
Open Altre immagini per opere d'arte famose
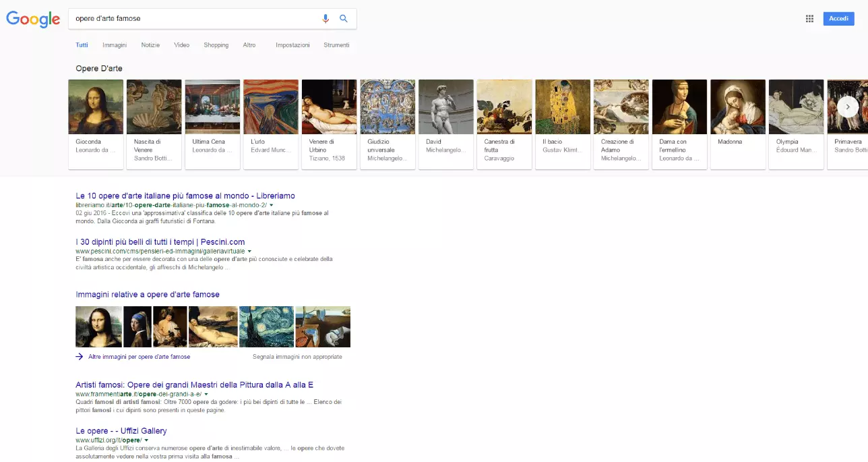139,357
